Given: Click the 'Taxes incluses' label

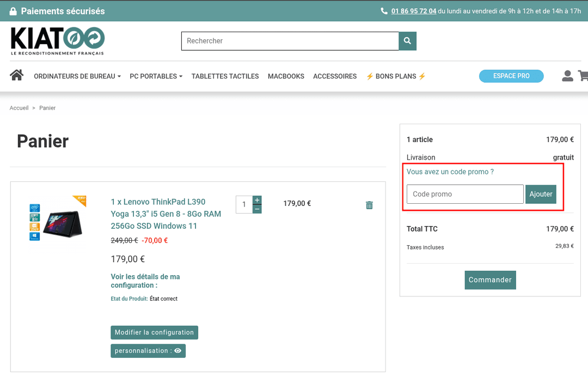Looking at the screenshot, I should pos(425,247).
